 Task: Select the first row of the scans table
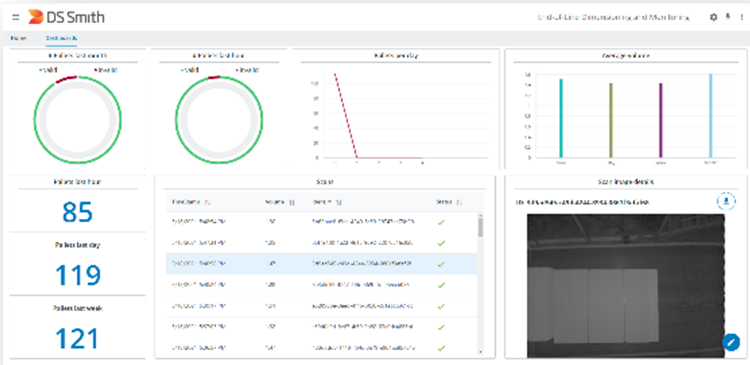[321, 222]
